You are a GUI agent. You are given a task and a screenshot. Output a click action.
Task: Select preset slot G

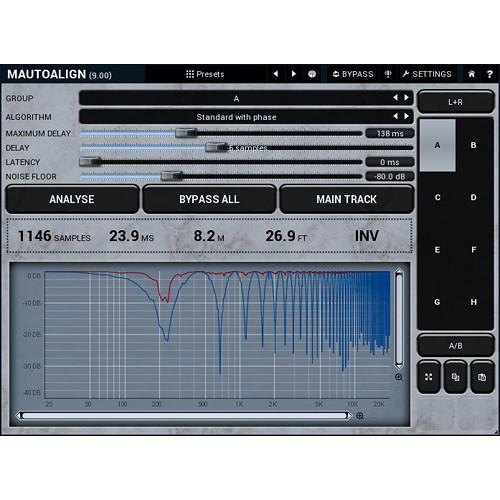pyautogui.click(x=437, y=302)
